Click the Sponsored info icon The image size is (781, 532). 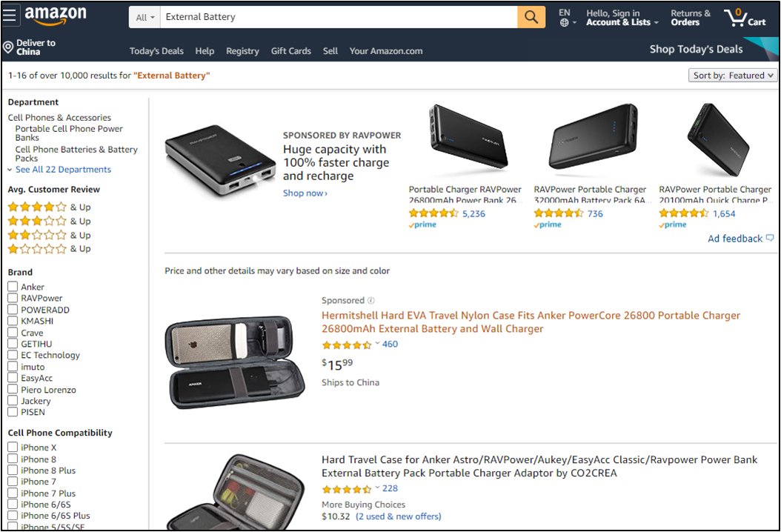coord(371,301)
